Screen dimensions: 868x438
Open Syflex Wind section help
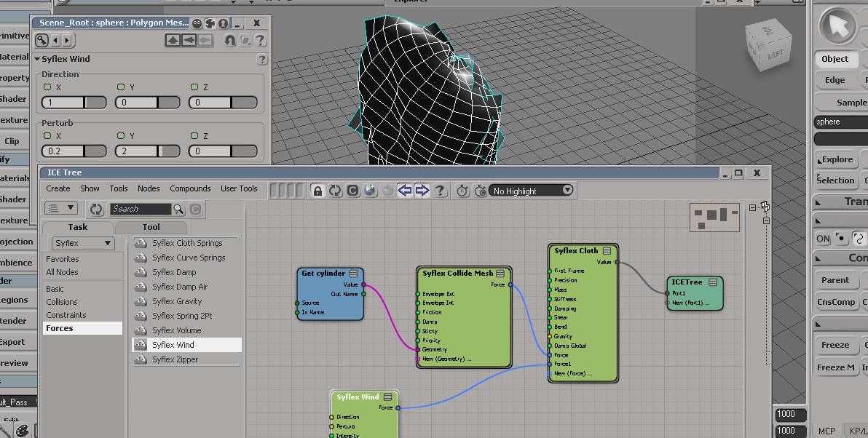(x=262, y=59)
